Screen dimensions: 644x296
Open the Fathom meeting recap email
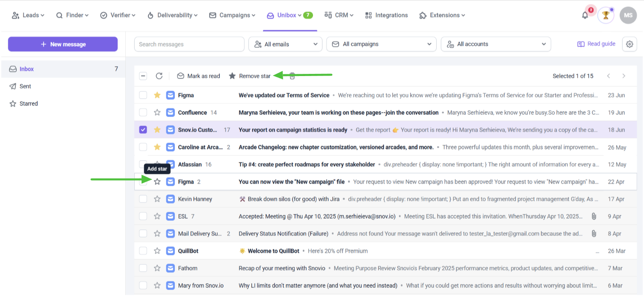(x=385, y=268)
